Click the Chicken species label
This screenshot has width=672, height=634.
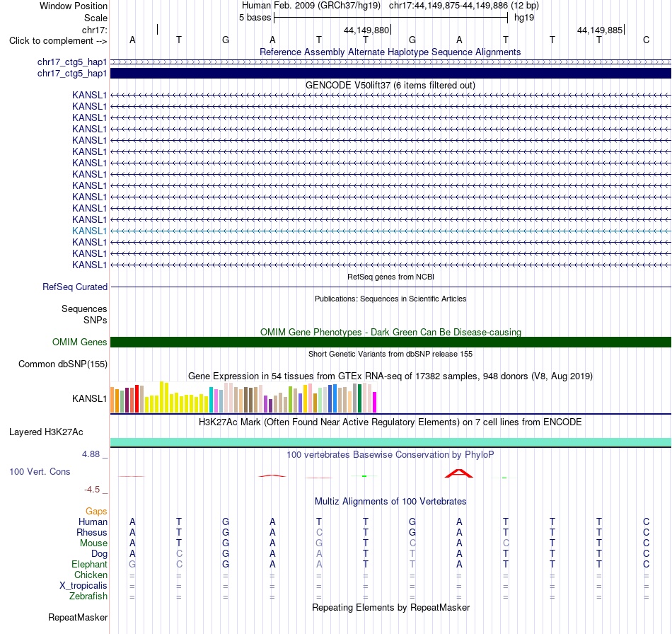(x=91, y=575)
